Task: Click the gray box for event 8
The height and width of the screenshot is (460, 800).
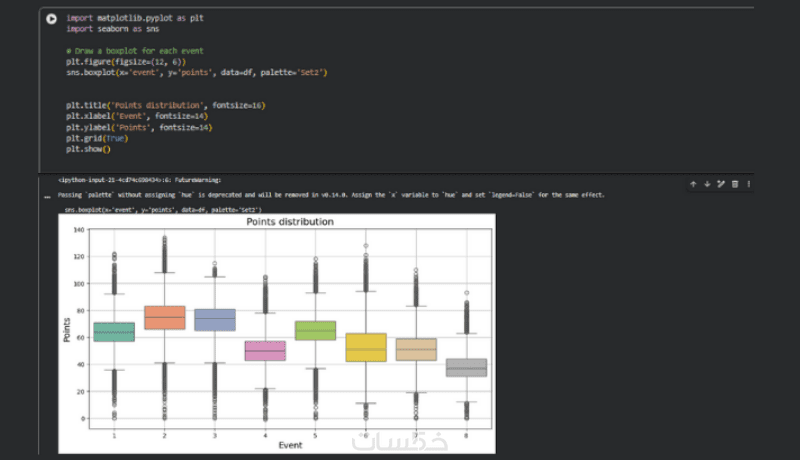Action: [x=465, y=367]
